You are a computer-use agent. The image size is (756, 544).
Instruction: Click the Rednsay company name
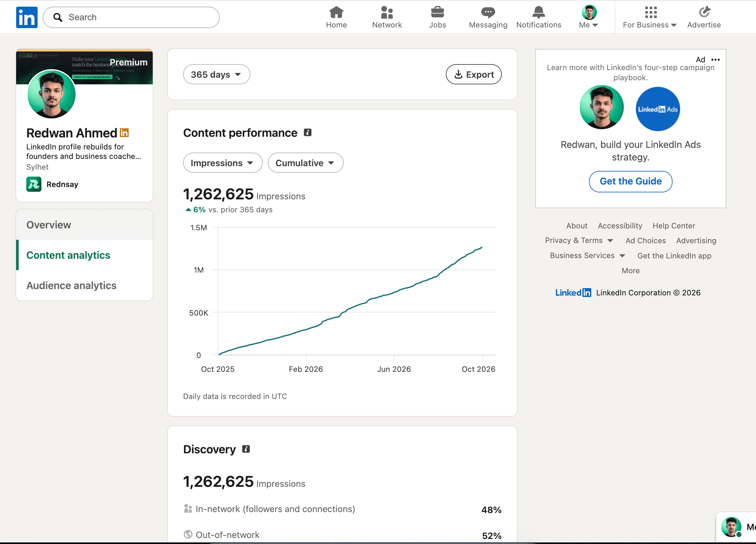point(62,184)
